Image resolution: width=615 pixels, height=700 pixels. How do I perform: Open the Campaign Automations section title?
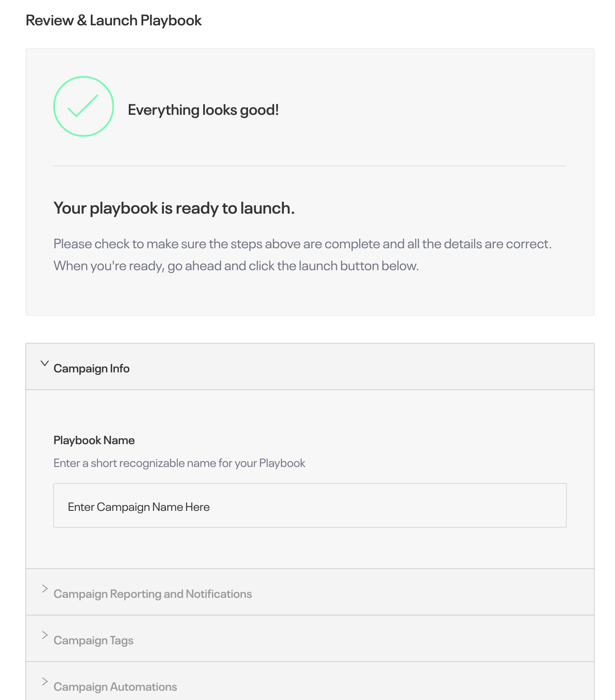click(115, 686)
